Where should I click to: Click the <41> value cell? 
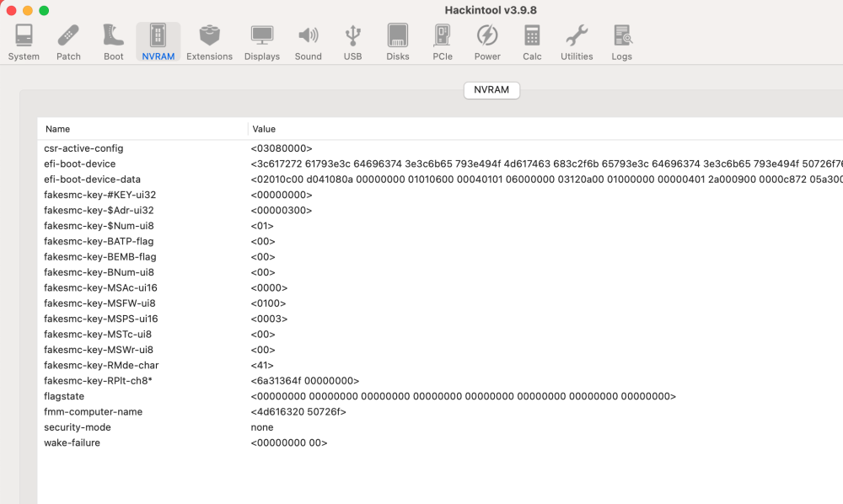click(x=262, y=366)
